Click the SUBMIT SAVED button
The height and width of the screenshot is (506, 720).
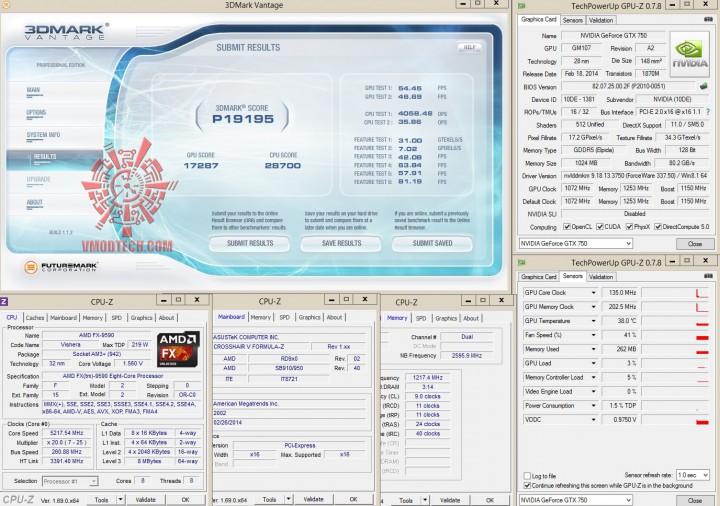tap(432, 243)
